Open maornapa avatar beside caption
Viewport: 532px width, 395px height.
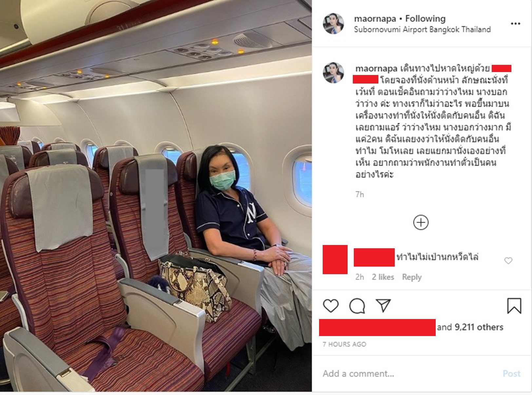333,72
